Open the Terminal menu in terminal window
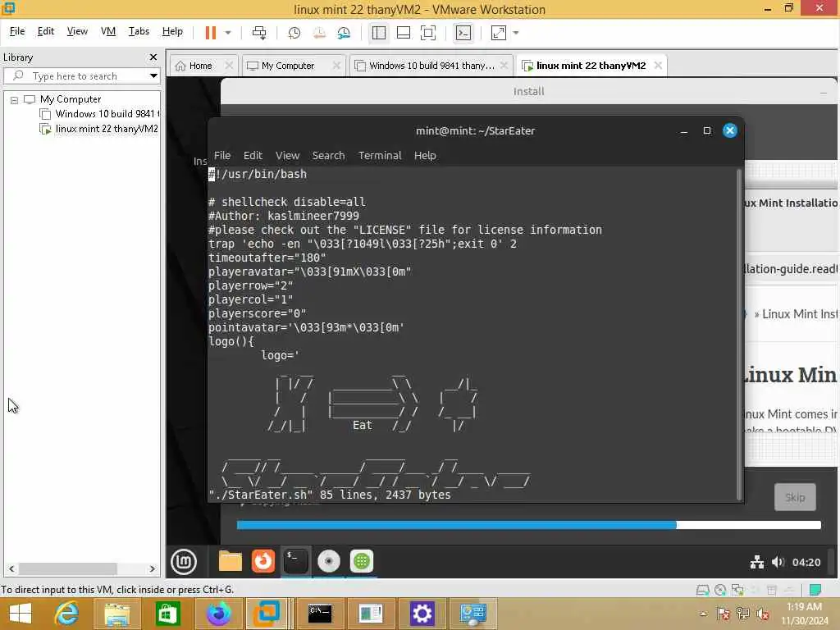 380,155
